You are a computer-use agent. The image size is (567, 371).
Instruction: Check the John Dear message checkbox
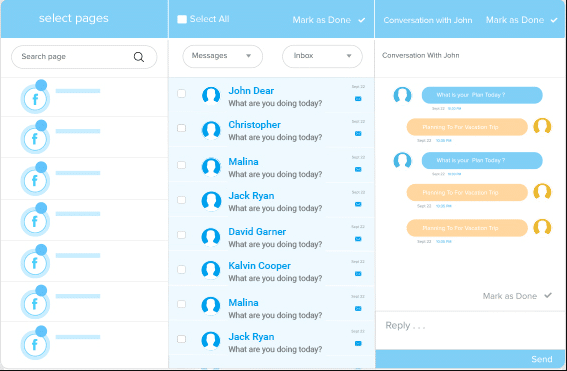coord(182,94)
